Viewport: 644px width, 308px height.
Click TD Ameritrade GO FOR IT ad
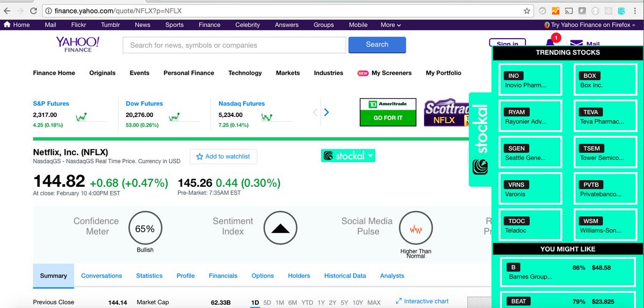pos(388,112)
